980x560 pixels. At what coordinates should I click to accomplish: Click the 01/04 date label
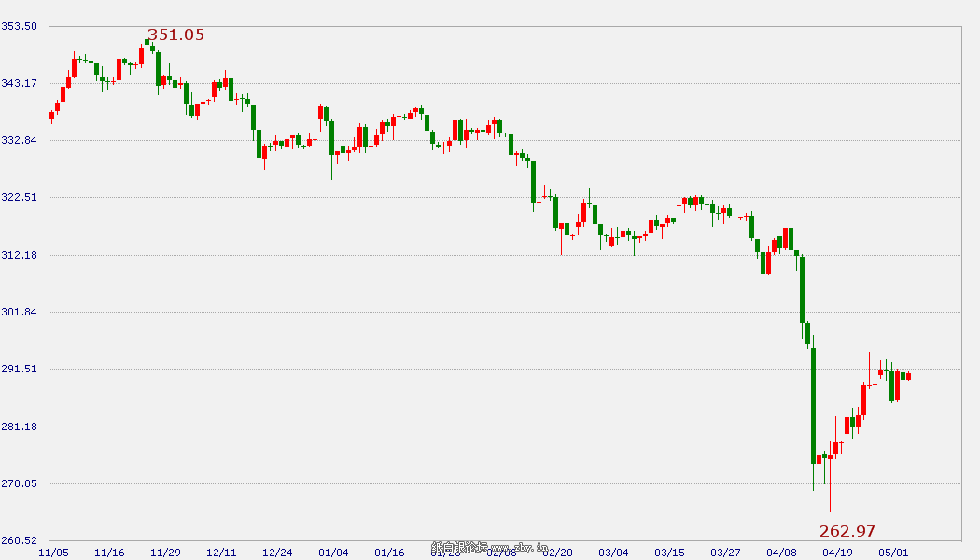[x=333, y=553]
